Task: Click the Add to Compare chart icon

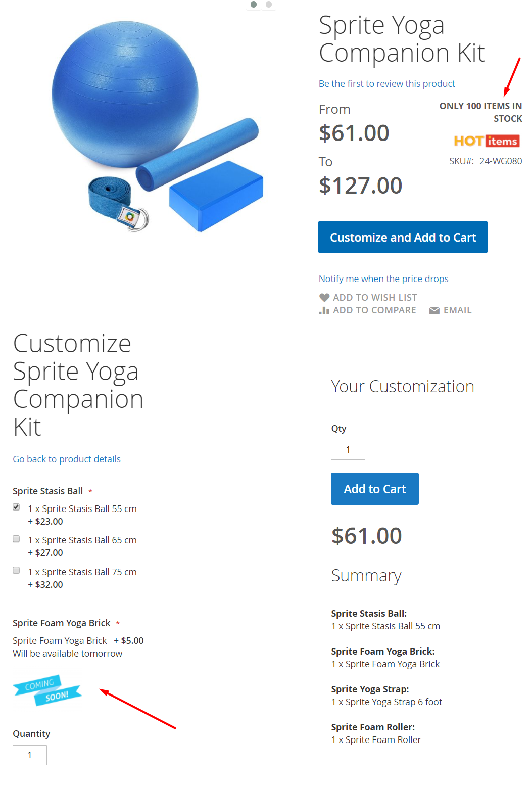Action: [324, 311]
